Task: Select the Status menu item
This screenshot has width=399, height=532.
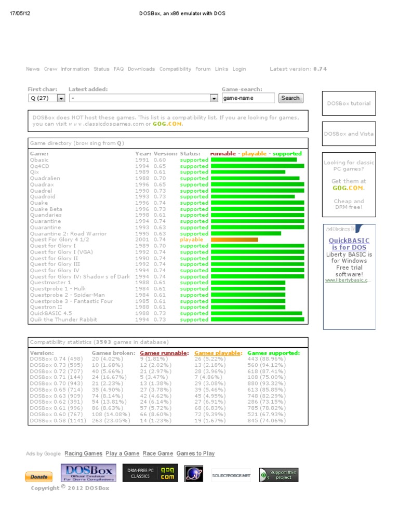Action: [101, 69]
